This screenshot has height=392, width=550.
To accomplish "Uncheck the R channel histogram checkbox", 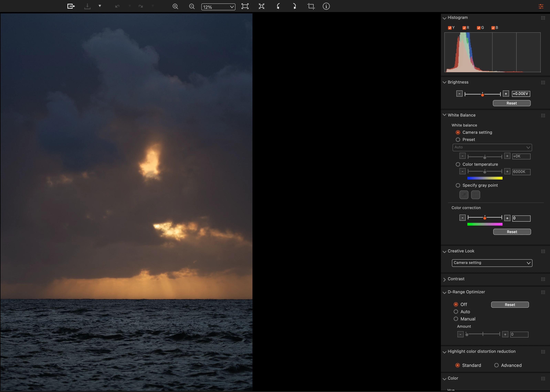I will (464, 28).
